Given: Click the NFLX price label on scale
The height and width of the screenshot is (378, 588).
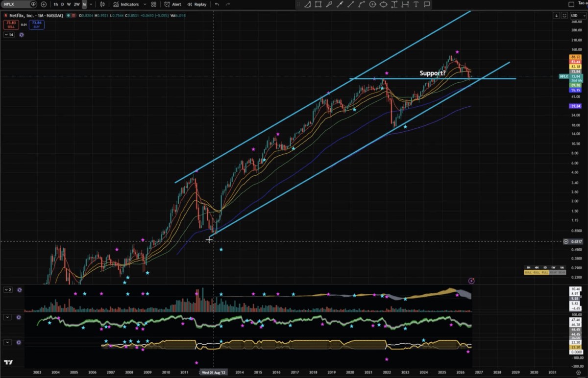Looking at the screenshot, I should click(564, 76).
